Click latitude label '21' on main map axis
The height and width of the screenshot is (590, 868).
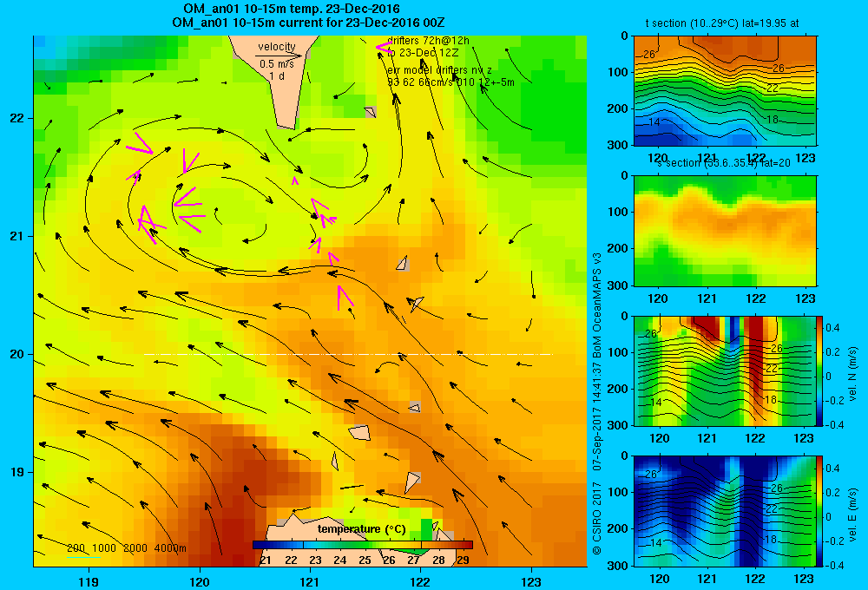pos(17,236)
